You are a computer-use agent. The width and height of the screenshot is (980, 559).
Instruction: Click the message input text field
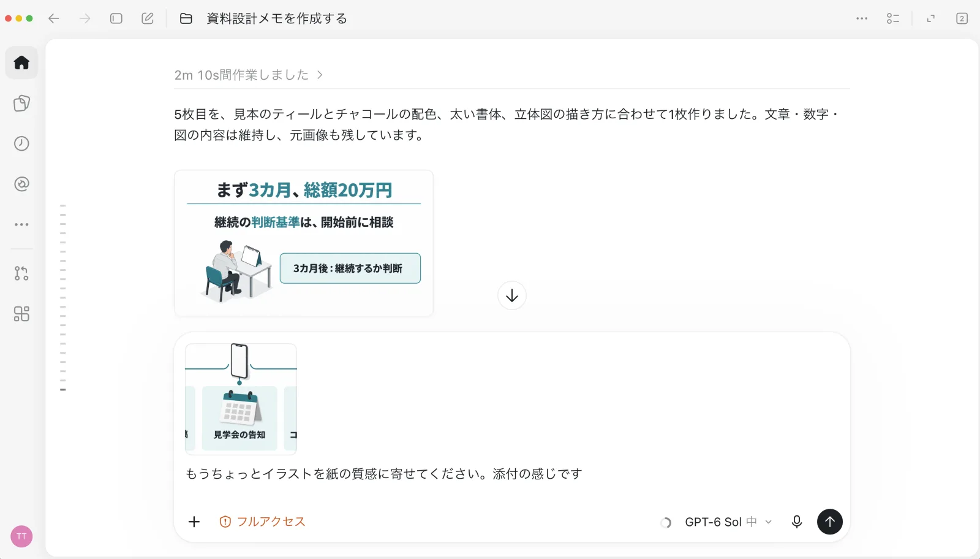point(512,474)
